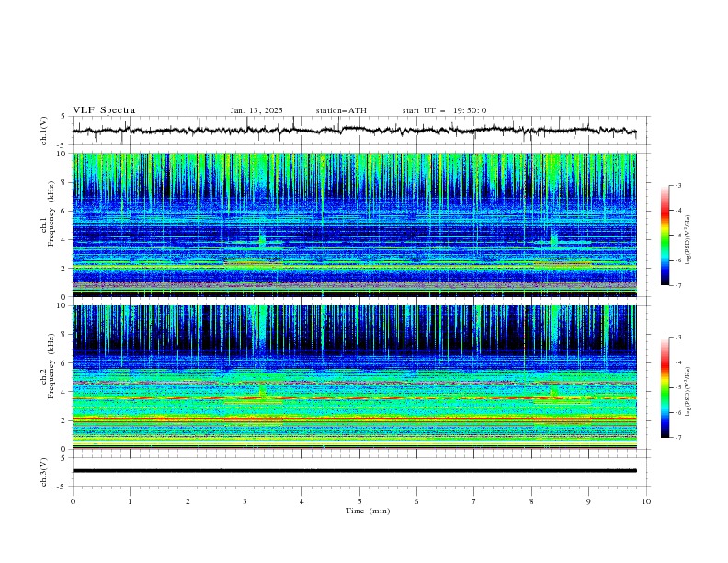Click the "ch.1(V)" axis label
This screenshot has height=563, width=728.
(x=43, y=131)
